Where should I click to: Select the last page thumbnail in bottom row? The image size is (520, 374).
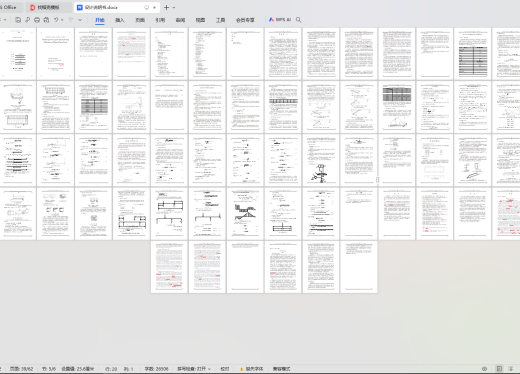pos(359,267)
